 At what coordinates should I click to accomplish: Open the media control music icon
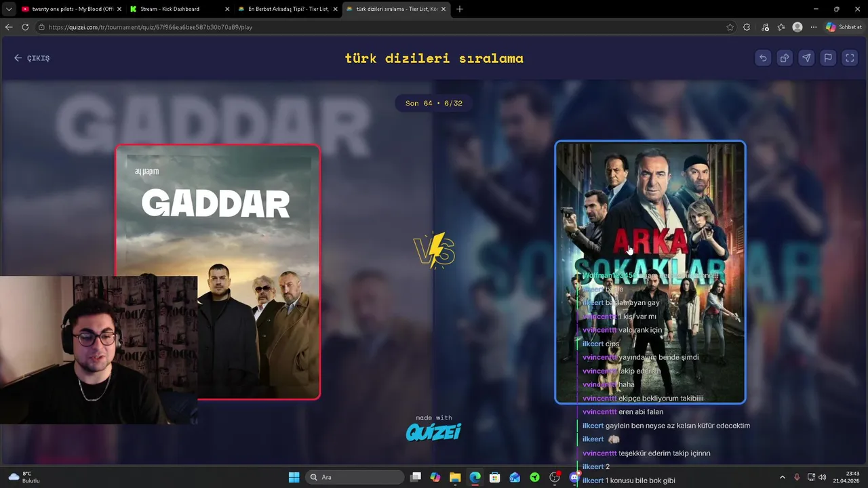765,27
